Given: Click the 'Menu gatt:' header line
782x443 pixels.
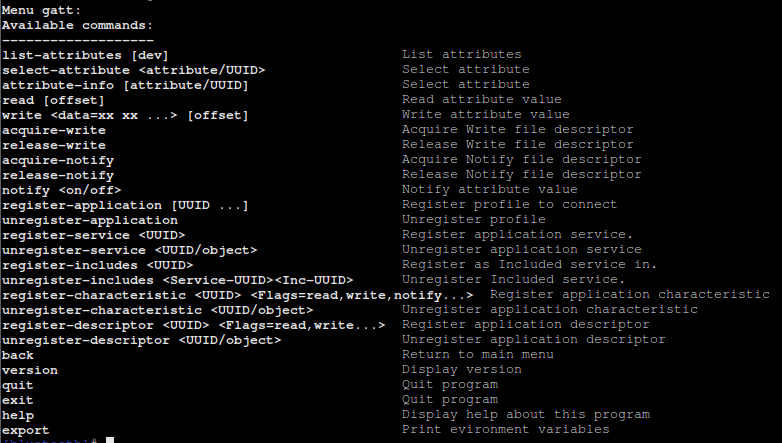Looking at the screenshot, I should [41, 9].
